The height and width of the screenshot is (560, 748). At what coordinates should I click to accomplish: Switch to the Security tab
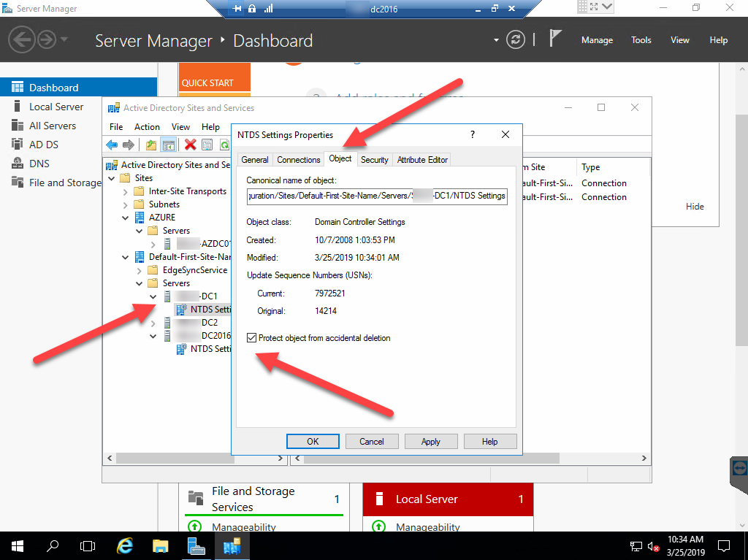[x=375, y=160]
